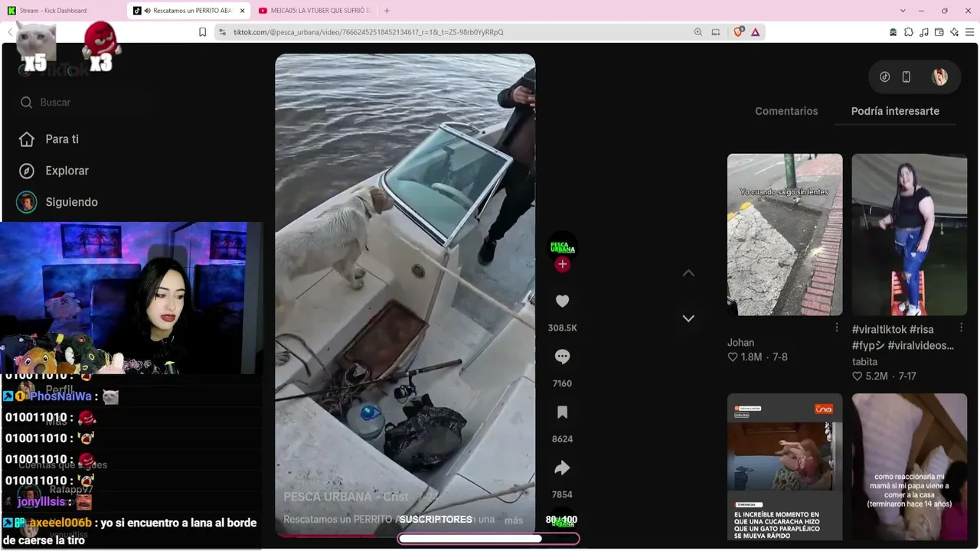Open the comments bubble showing 7160
The image size is (980, 551).
click(x=562, y=357)
